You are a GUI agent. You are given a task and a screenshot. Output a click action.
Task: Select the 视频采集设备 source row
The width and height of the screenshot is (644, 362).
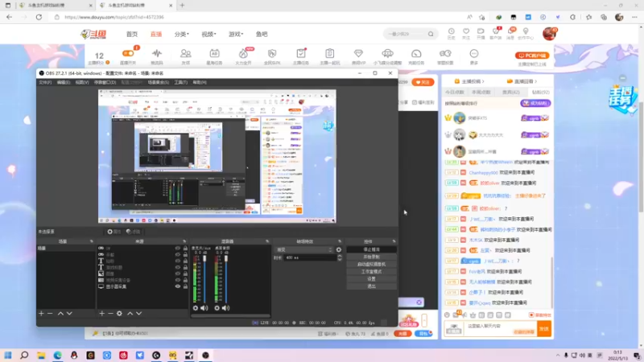pyautogui.click(x=143, y=280)
